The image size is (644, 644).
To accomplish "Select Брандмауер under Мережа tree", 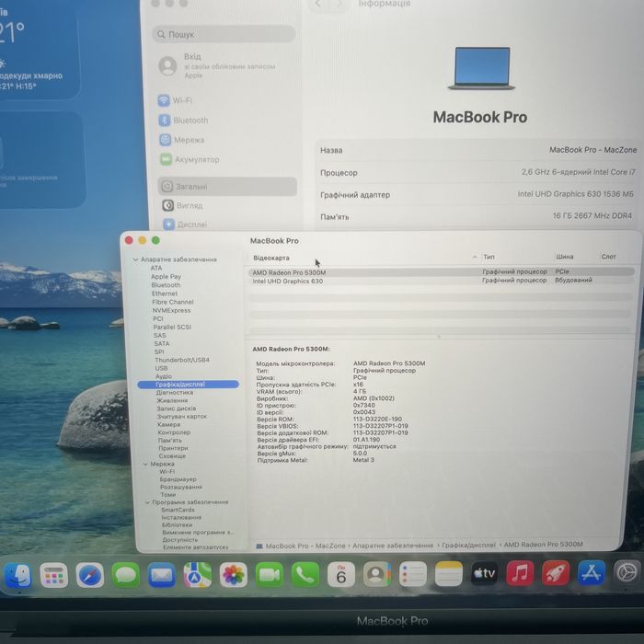I will pyautogui.click(x=178, y=479).
